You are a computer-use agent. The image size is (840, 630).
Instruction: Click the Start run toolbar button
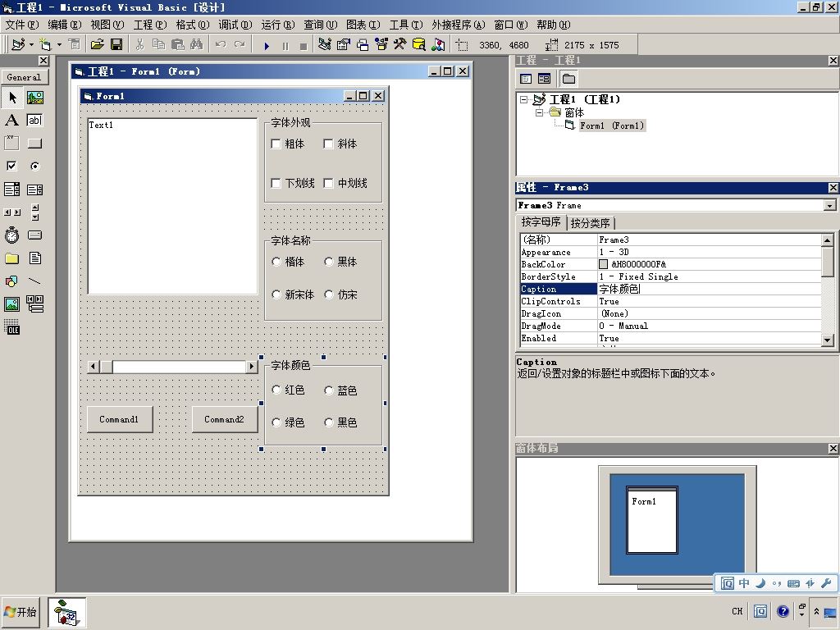pos(267,46)
